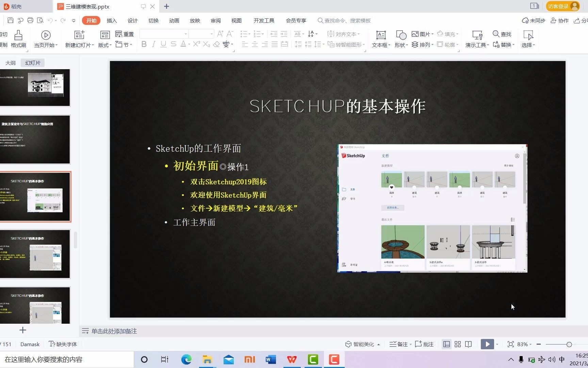Select the slide thumbnail with house image

click(x=35, y=88)
